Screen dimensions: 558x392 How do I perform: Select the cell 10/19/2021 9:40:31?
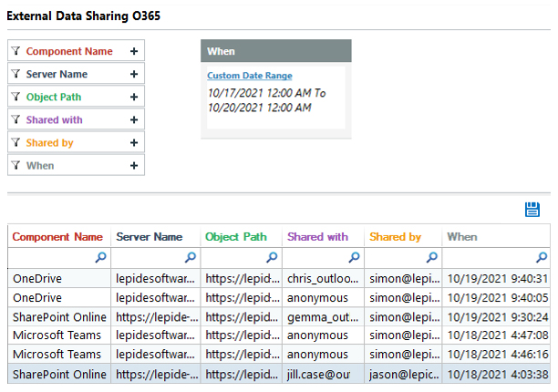tap(496, 279)
